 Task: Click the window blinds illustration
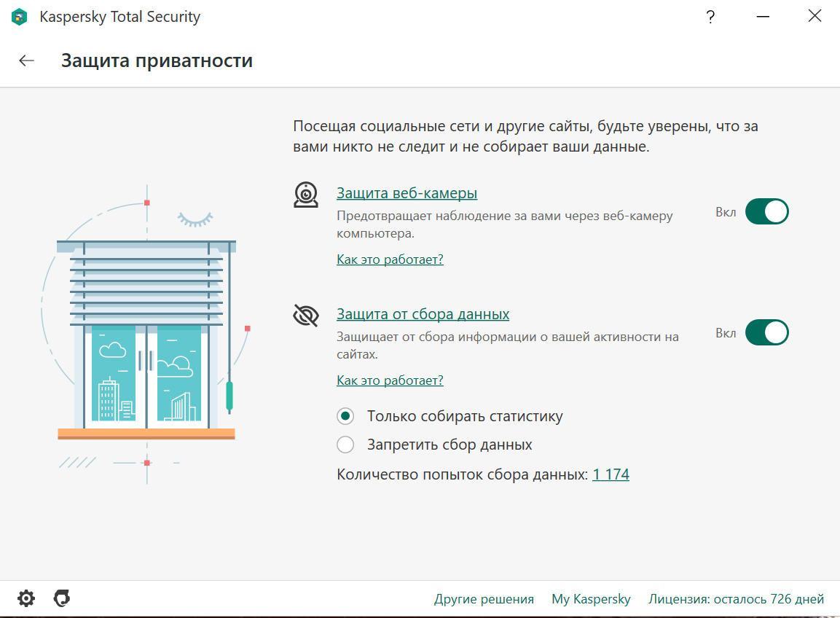146,335
